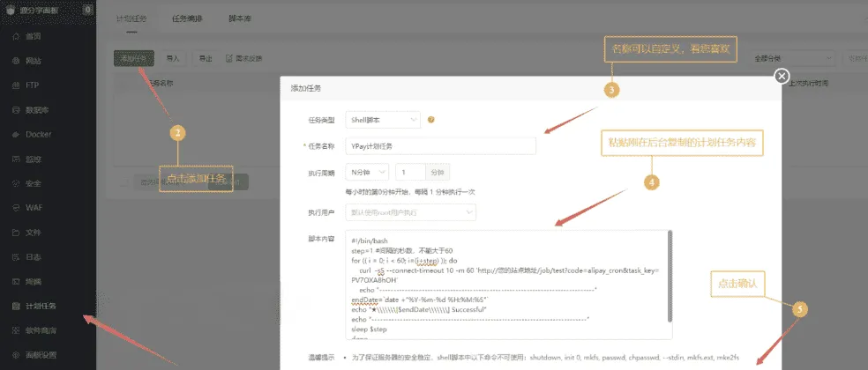Open the 监控 monitoring icon in sidebar

click(16, 159)
